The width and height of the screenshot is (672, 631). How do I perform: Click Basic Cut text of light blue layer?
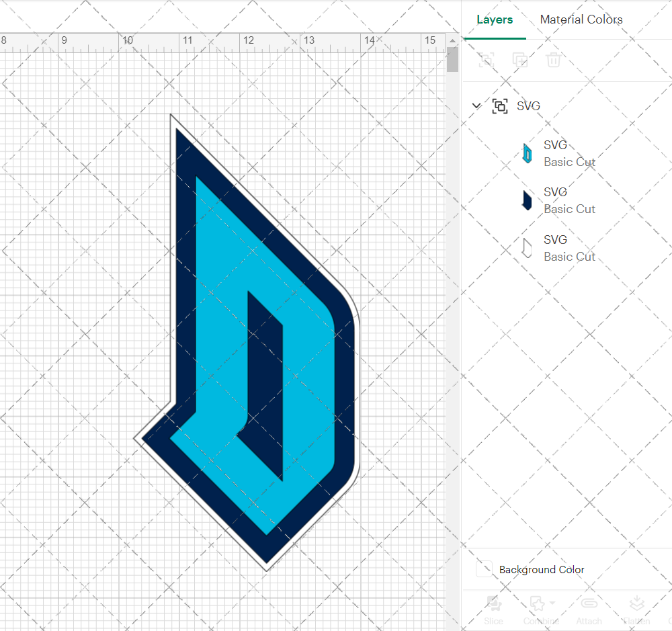pos(570,162)
